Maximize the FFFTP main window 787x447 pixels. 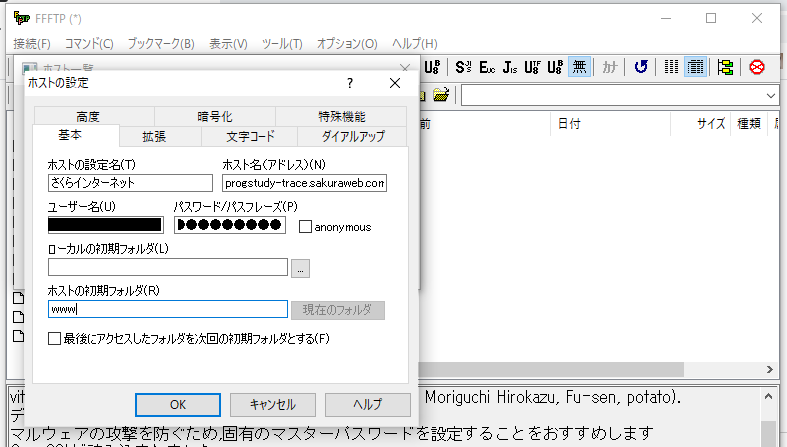coord(711,18)
